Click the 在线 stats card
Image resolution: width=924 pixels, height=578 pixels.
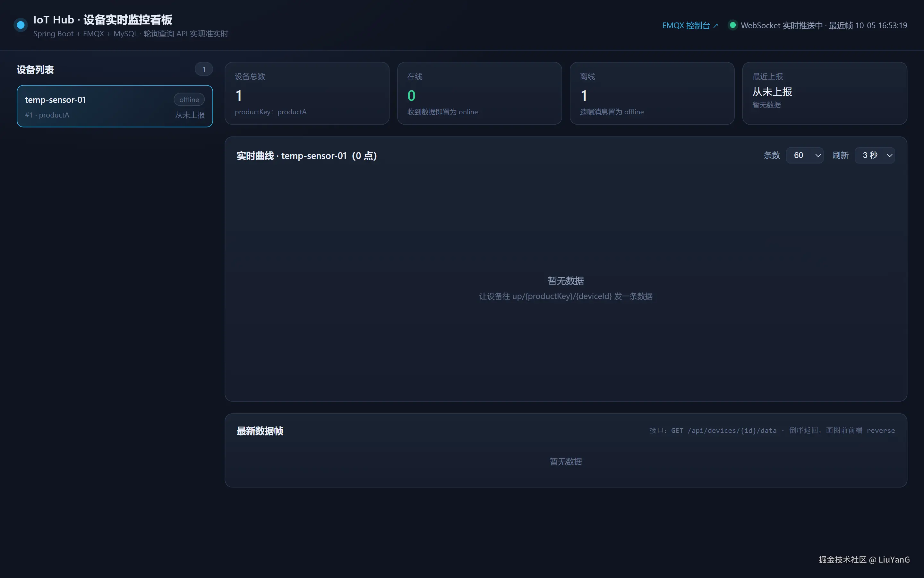pyautogui.click(x=479, y=93)
